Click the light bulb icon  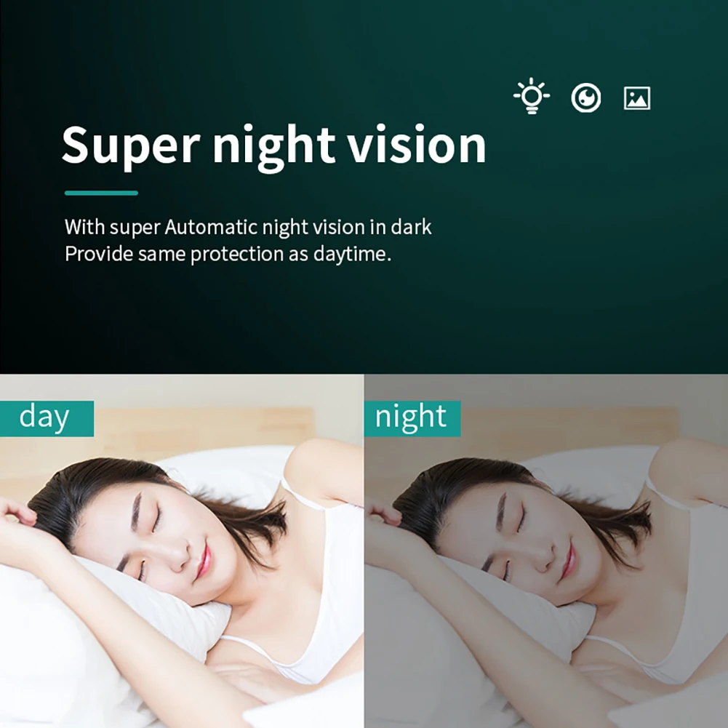pyautogui.click(x=532, y=96)
